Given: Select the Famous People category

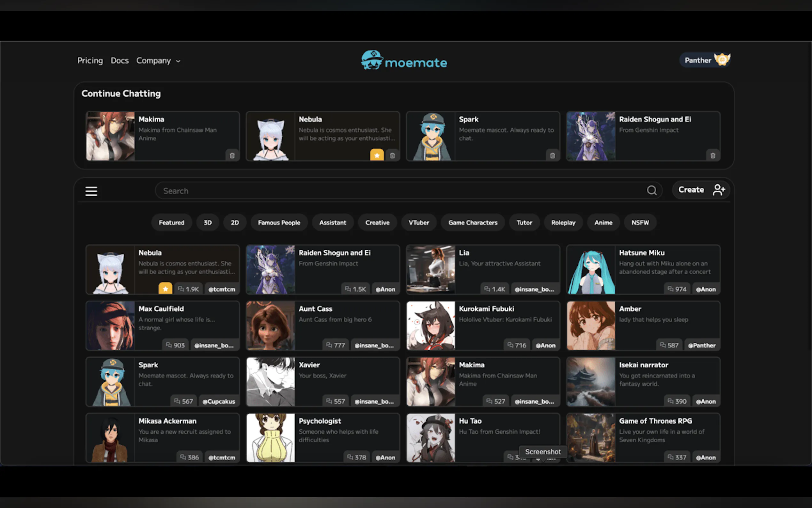Looking at the screenshot, I should [279, 222].
